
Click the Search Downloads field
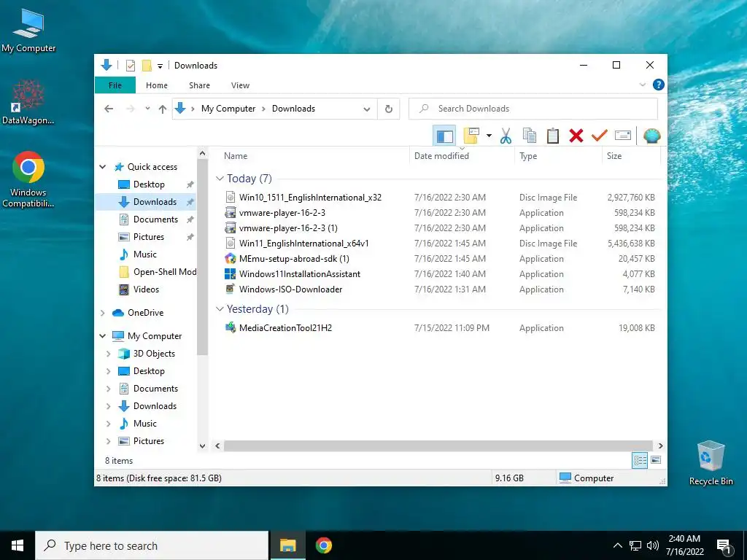tap(533, 109)
